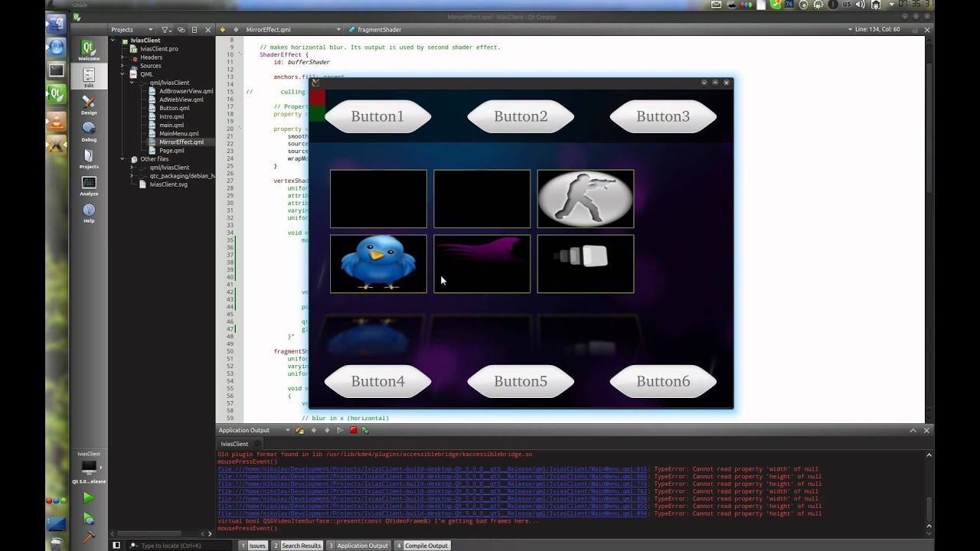Click the filter tree funnel icon
The image size is (980, 551).
(x=165, y=30)
